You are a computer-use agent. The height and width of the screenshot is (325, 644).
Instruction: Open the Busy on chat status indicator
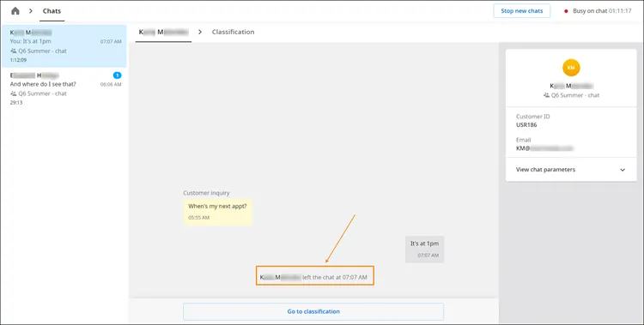click(598, 11)
